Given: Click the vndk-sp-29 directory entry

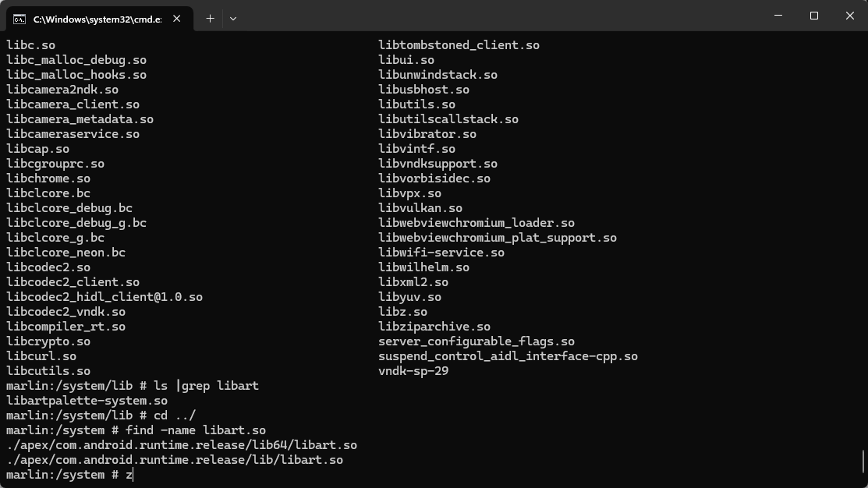Looking at the screenshot, I should 413,371.
